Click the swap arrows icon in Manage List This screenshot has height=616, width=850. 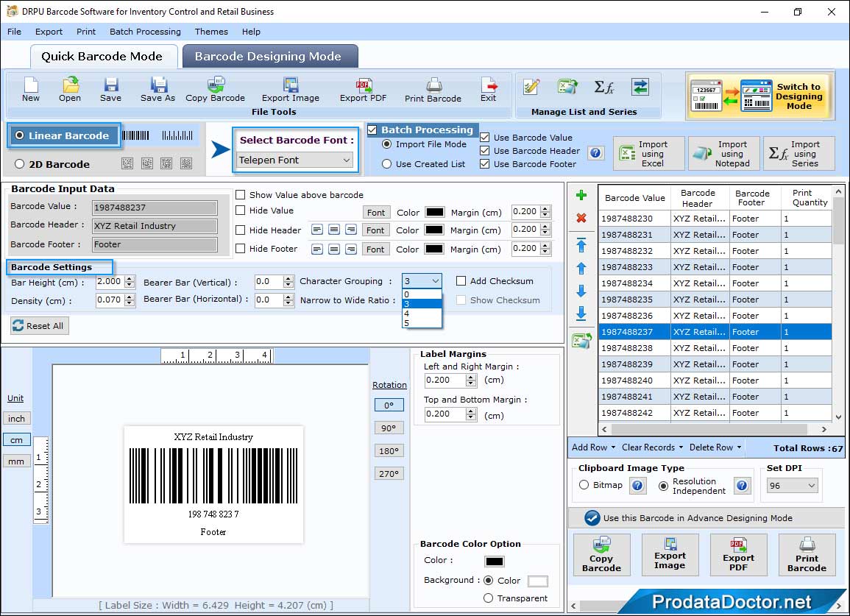[640, 87]
